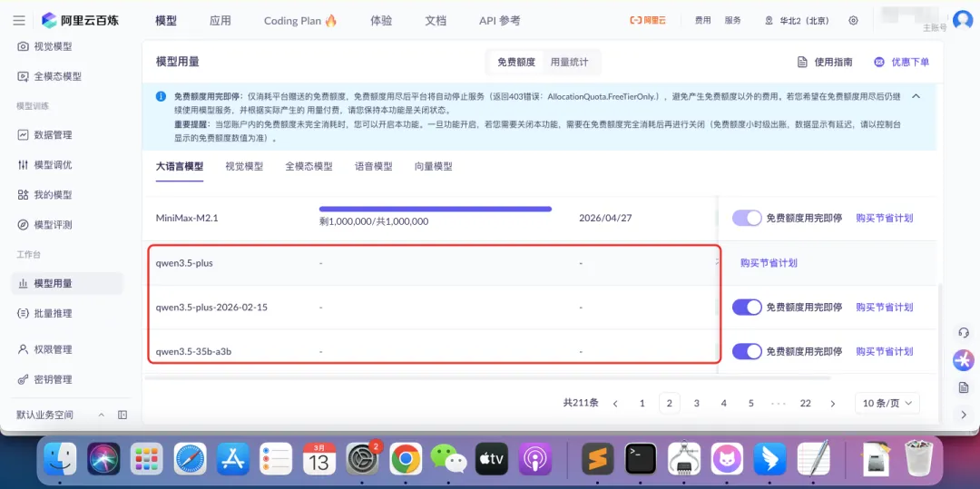Go to the previous page with the left arrow
Screen dimensions: 980x489
pyautogui.click(x=615, y=404)
